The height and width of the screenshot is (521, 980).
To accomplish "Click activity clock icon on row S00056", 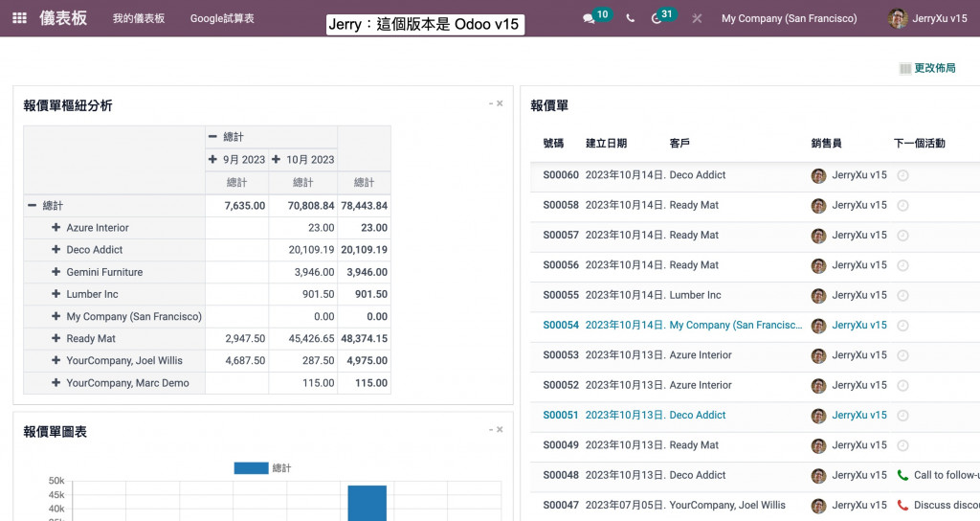I will [x=902, y=265].
